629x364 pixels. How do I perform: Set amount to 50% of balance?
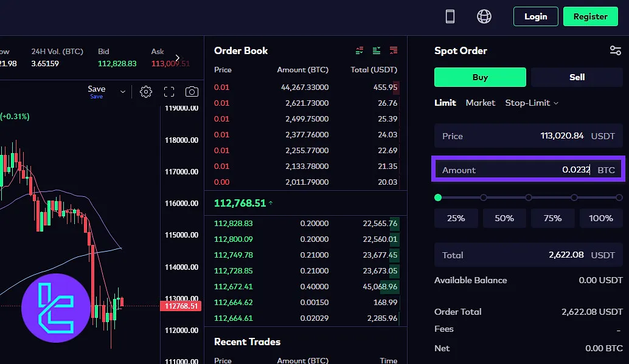504,218
